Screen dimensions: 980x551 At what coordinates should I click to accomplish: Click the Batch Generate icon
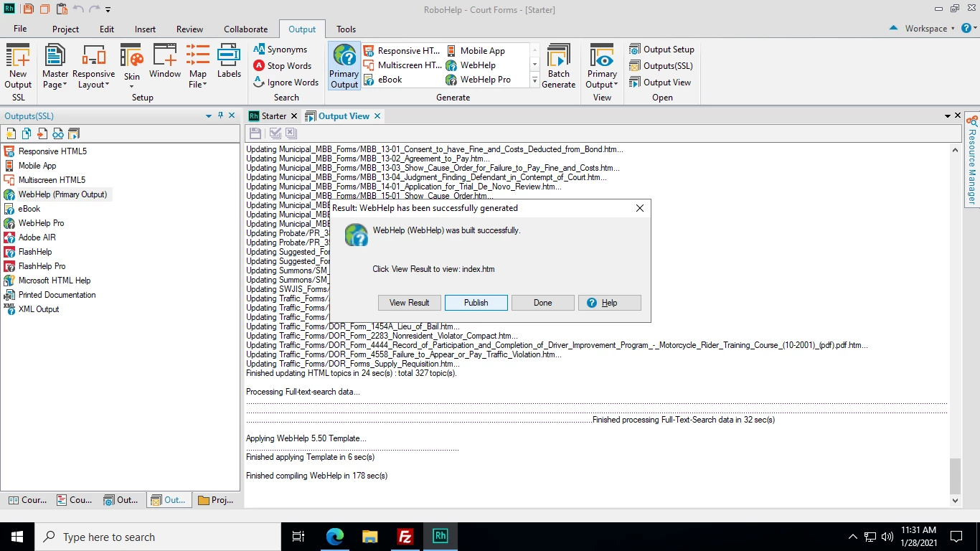558,65
